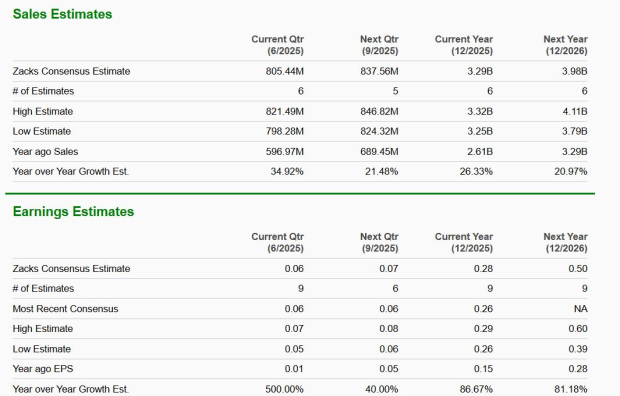Click High Estimate label in Sales table

43,112
